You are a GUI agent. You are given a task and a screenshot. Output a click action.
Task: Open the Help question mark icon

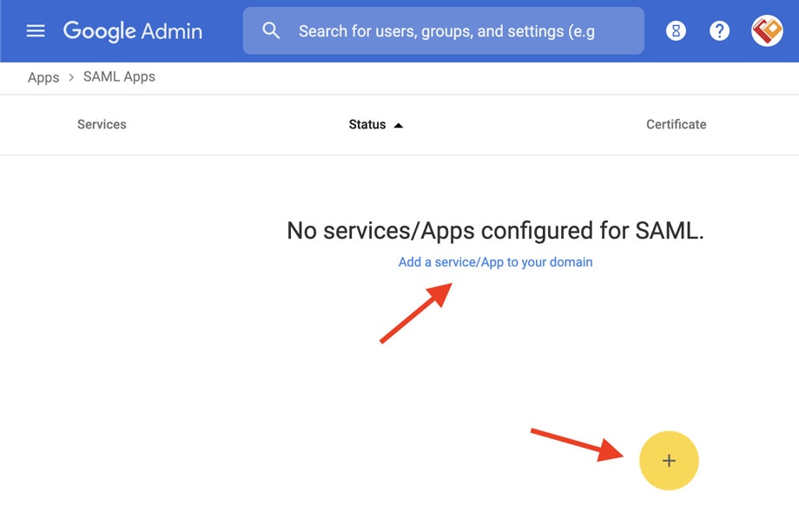(719, 31)
